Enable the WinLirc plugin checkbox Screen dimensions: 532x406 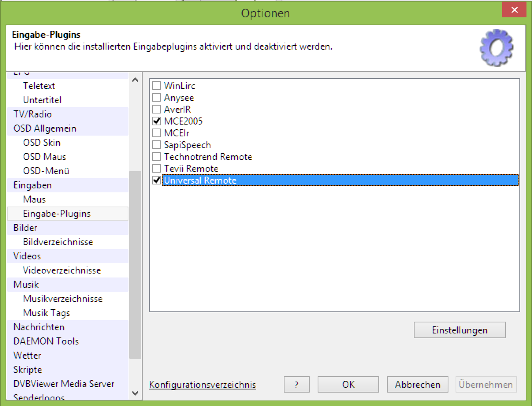pos(156,86)
